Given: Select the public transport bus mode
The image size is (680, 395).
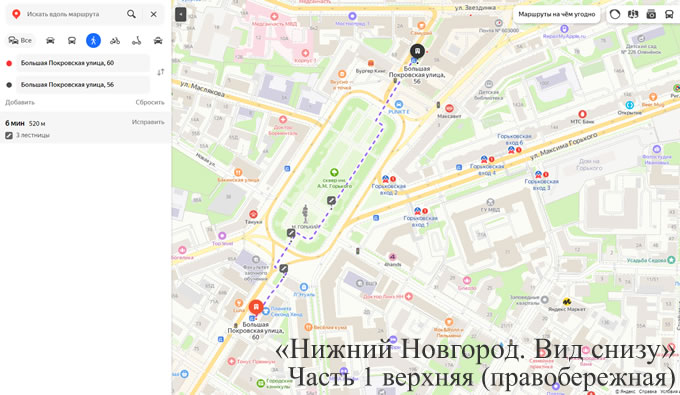Looking at the screenshot, I should click(x=72, y=40).
